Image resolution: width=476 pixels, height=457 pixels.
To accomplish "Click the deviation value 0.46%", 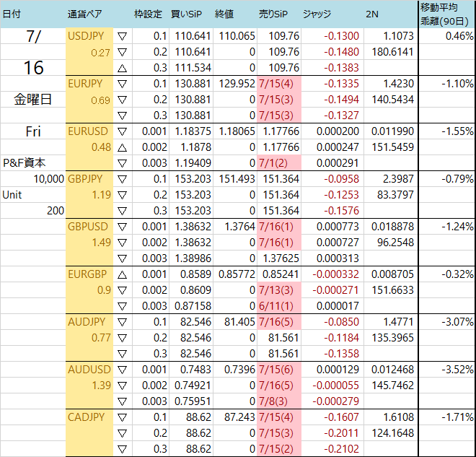I will tap(459, 36).
